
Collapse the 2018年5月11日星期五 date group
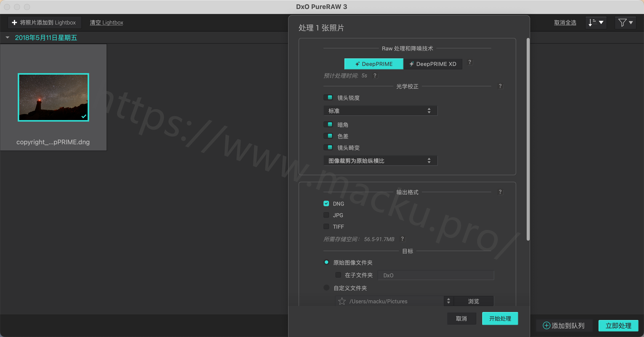pos(7,37)
